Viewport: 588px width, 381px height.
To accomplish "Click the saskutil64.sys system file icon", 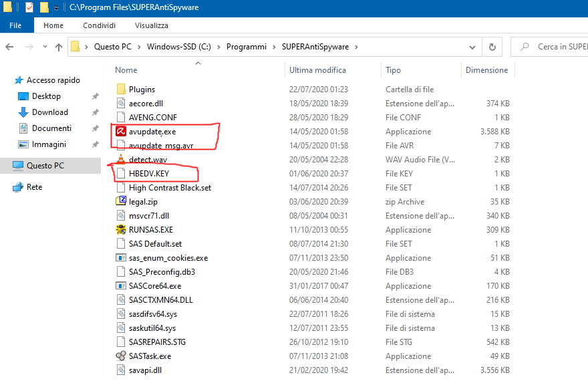I will point(121,328).
